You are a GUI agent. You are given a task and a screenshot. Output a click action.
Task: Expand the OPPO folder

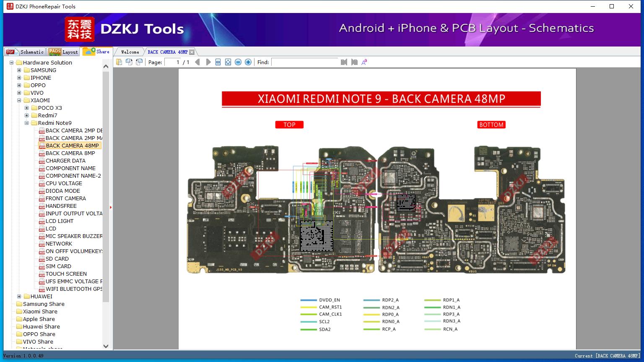(x=19, y=85)
